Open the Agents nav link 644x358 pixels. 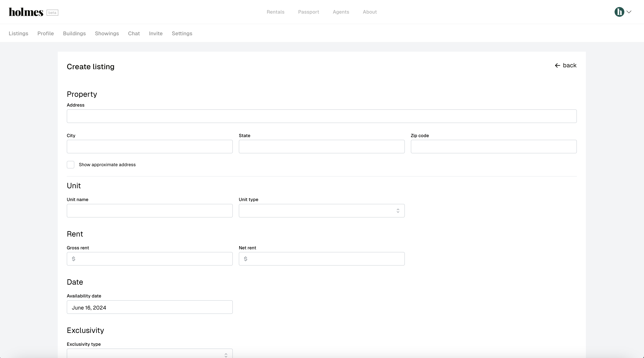coord(341,12)
